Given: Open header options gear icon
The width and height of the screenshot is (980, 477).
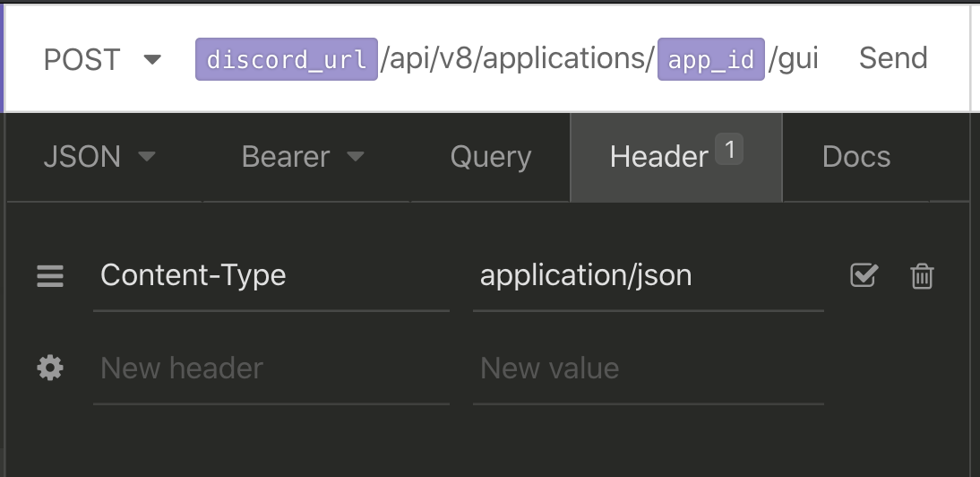Looking at the screenshot, I should pos(50,369).
